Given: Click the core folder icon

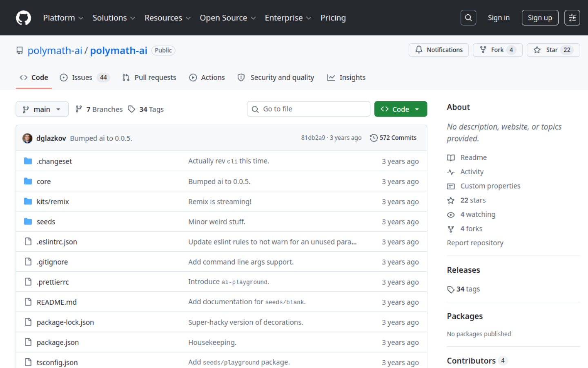Looking at the screenshot, I should [28, 181].
